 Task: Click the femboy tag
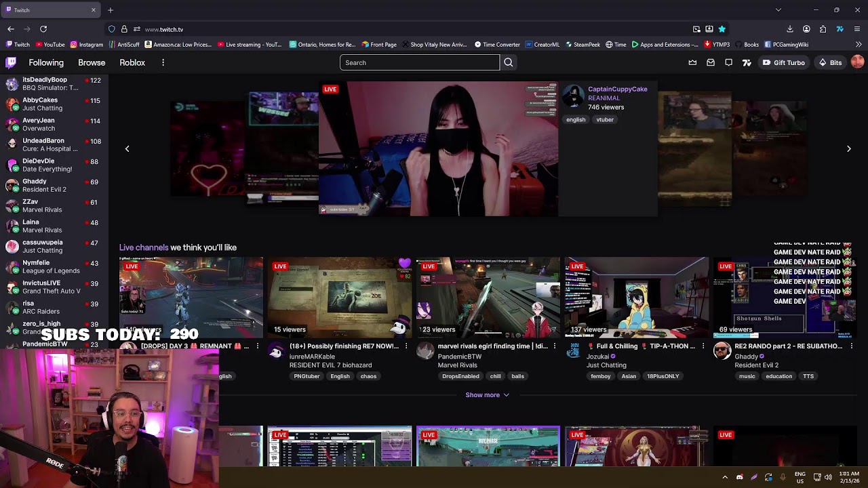pos(600,376)
